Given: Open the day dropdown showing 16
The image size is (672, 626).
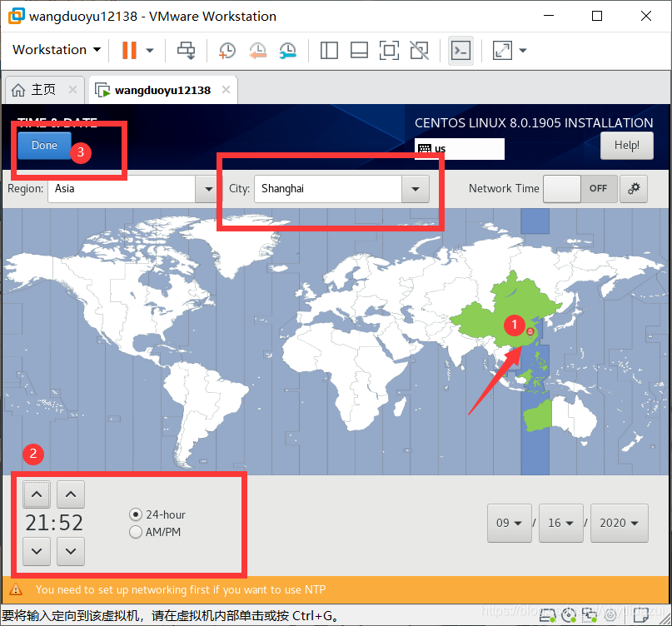Looking at the screenshot, I should (x=561, y=523).
